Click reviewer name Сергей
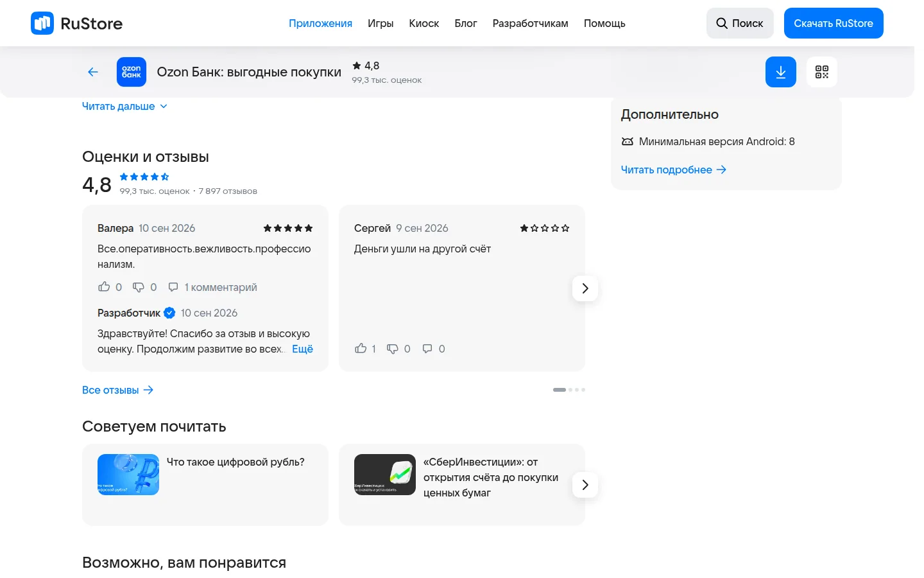Viewport: 924px width, 578px height. coord(372,228)
